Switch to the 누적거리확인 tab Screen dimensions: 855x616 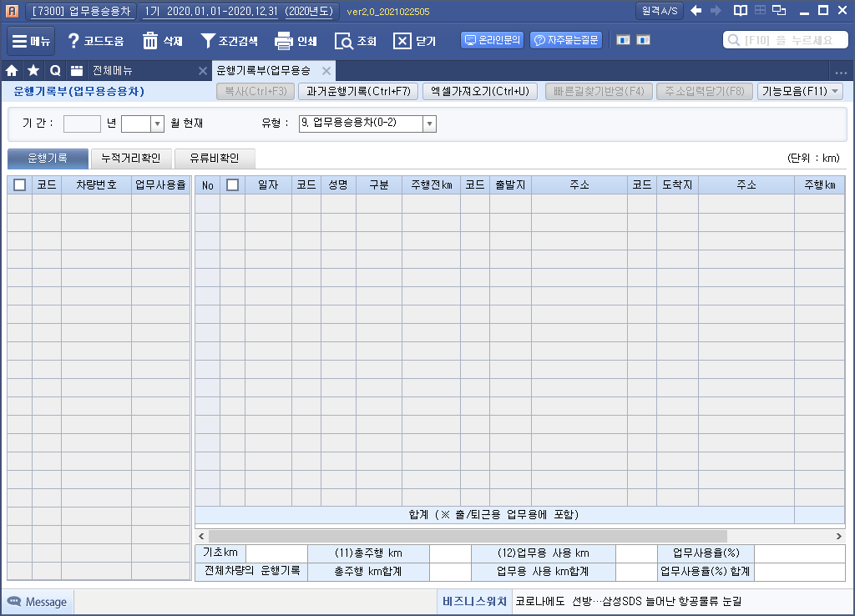coord(130,158)
